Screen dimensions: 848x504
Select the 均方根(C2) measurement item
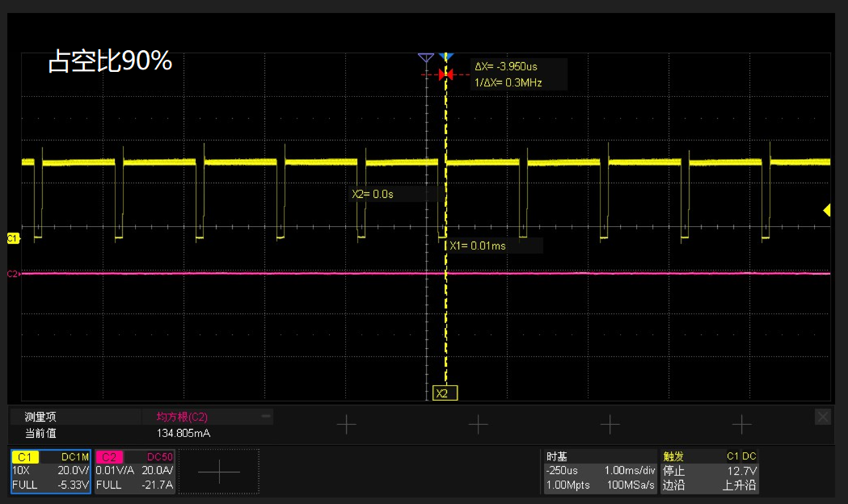coord(182,417)
